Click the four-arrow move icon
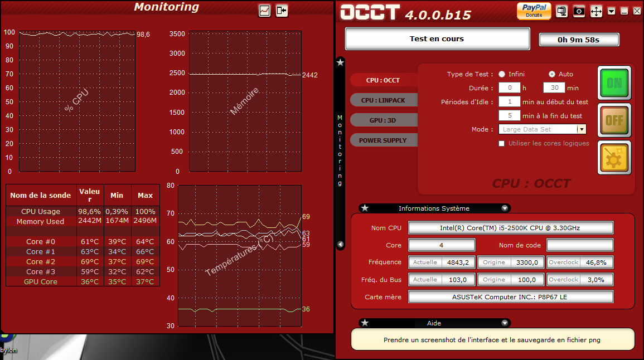644x360 pixels. tap(596, 11)
